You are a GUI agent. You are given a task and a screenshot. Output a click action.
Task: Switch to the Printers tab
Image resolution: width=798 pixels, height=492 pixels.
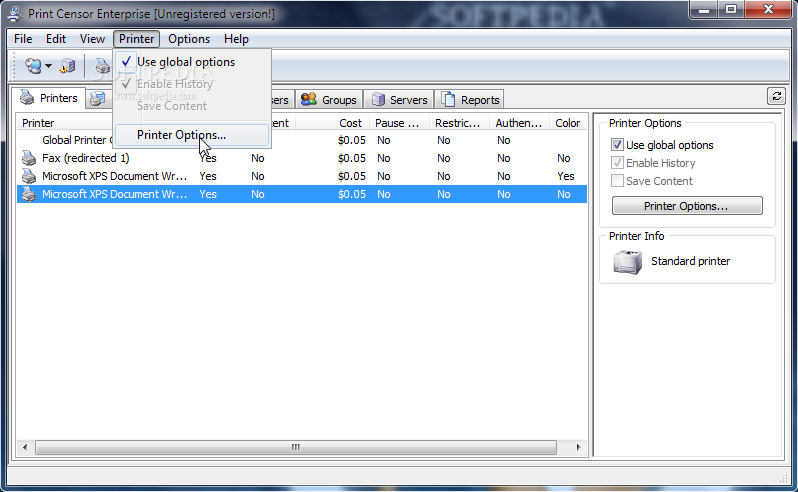pos(49,98)
